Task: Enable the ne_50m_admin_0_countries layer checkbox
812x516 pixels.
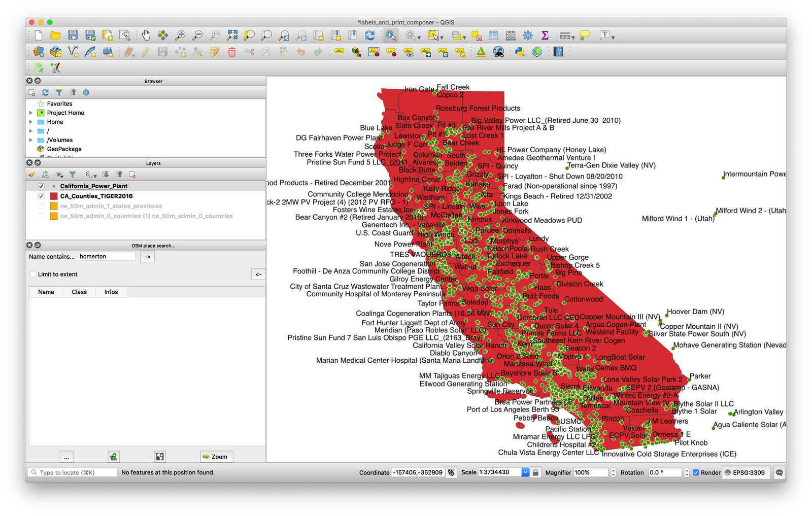Action: (41, 216)
